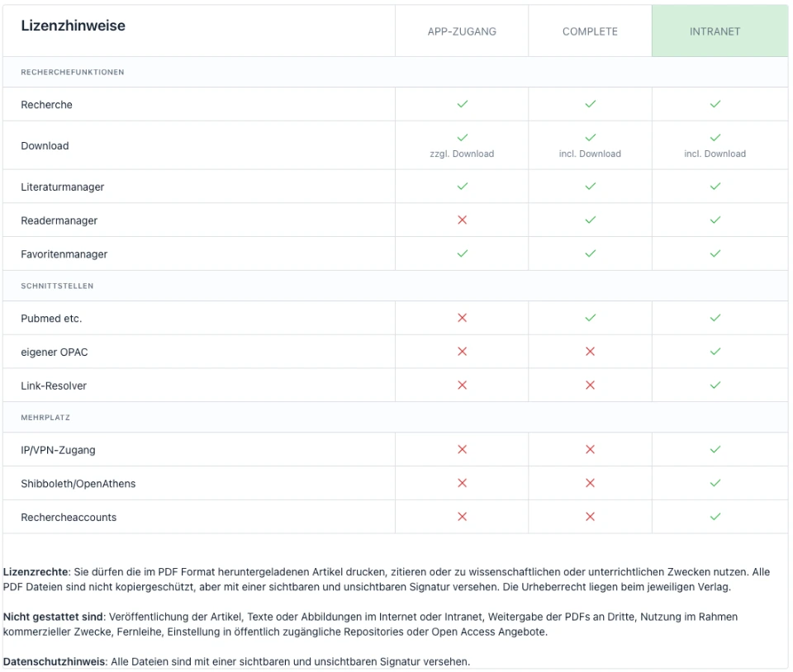Select the APP-ZUGANG column header
The width and height of the screenshot is (793, 672).
point(462,32)
